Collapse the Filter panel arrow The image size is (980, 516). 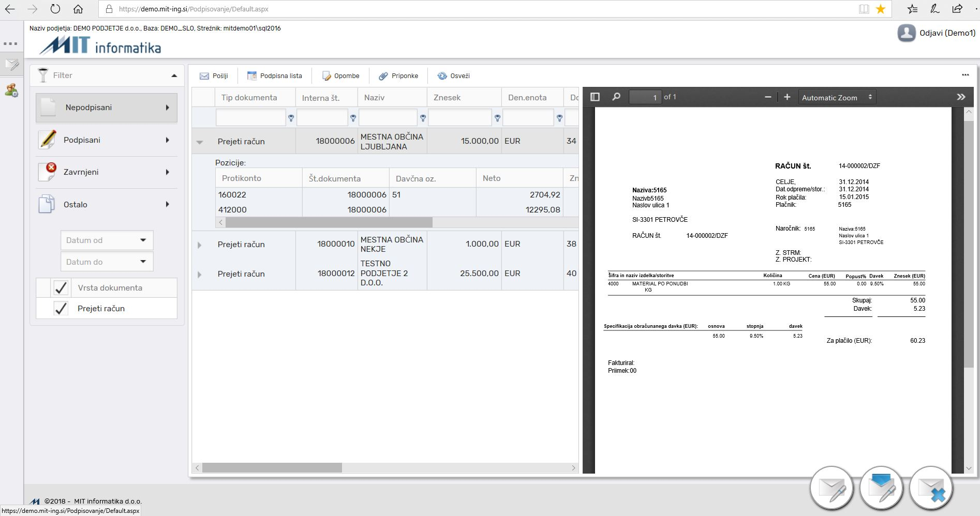pyautogui.click(x=174, y=75)
